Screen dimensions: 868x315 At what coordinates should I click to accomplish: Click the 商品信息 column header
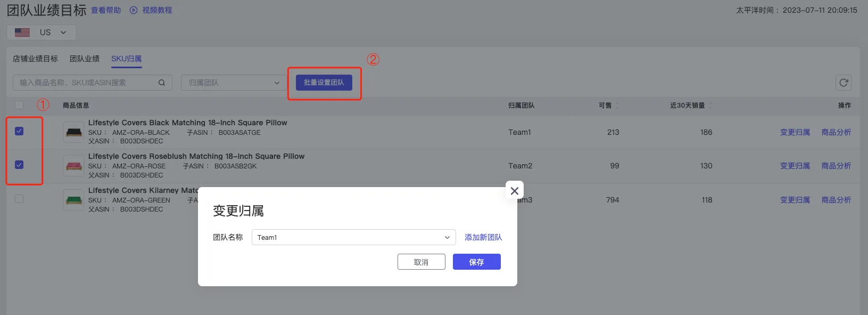pyautogui.click(x=76, y=106)
